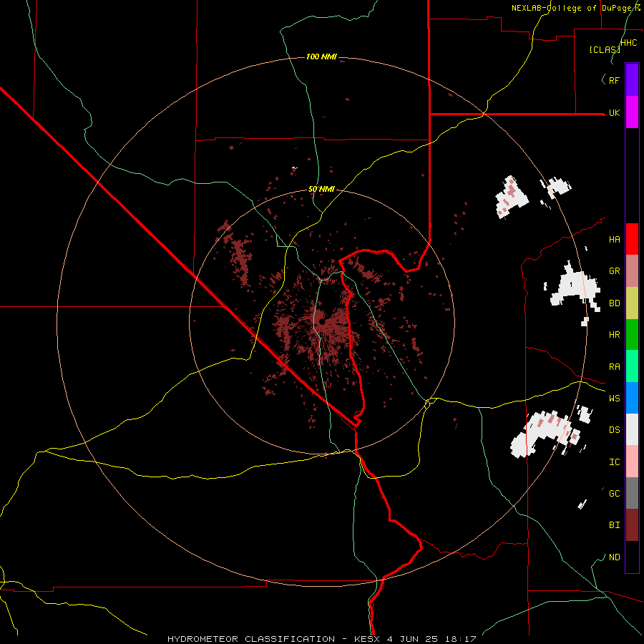Click the 50 NMI range ring label

point(321,190)
